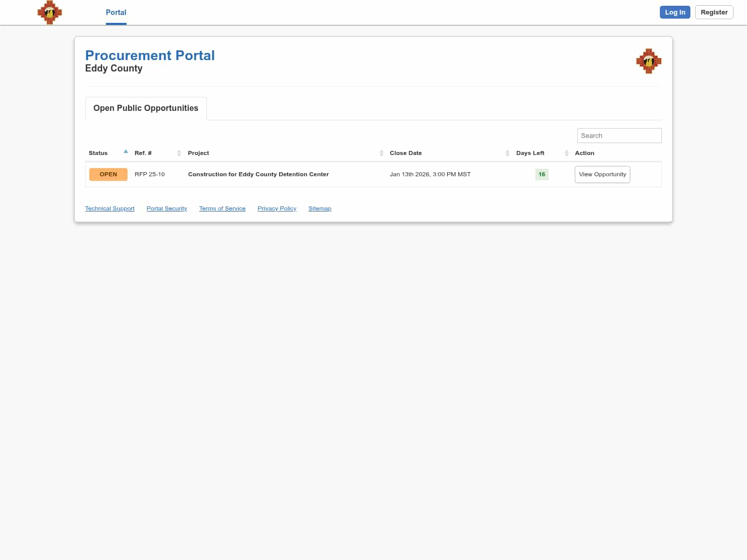
Task: Click the View Opportunity button
Action: point(602,174)
